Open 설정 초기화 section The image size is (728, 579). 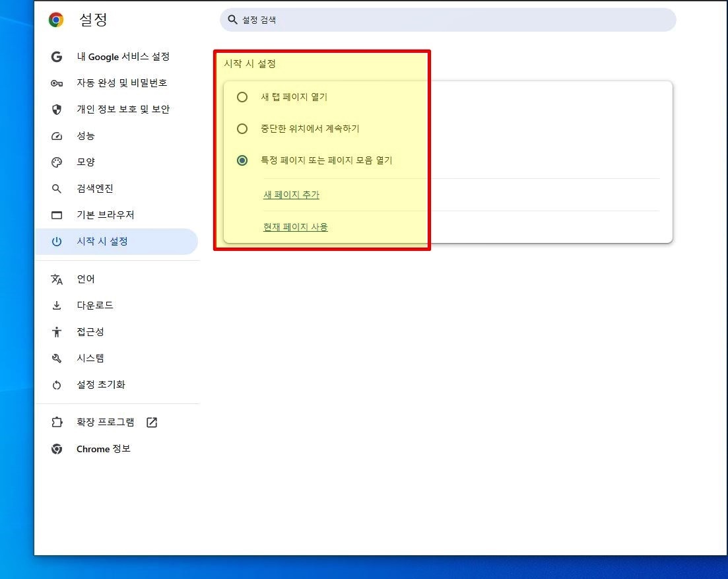117,385
